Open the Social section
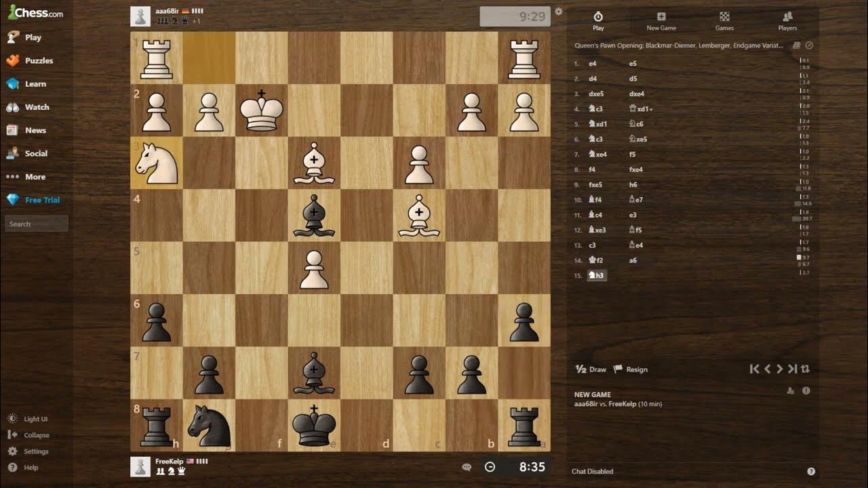 pyautogui.click(x=27, y=153)
